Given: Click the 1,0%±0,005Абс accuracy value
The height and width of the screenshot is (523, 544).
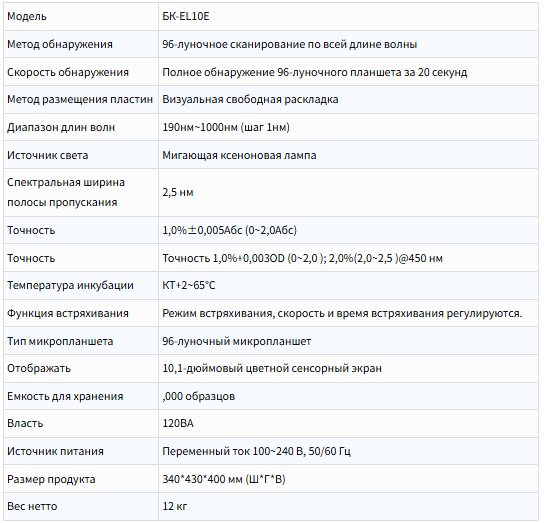Looking at the screenshot, I should pyautogui.click(x=229, y=230).
